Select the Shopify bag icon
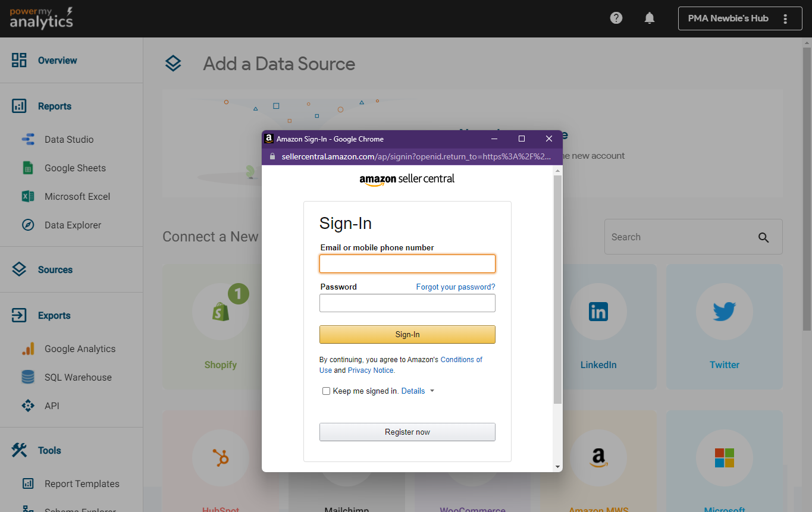This screenshot has height=512, width=812. coord(221,312)
